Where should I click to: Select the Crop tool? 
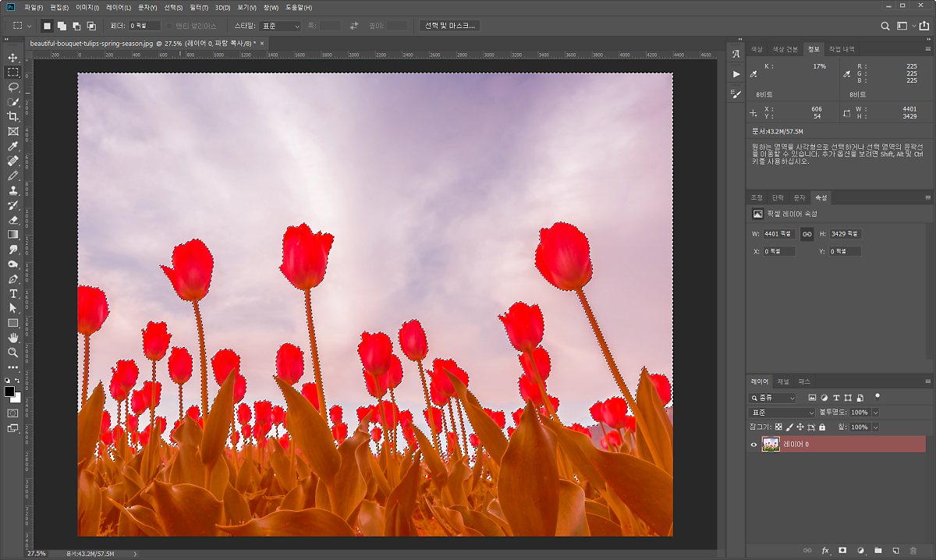tap(13, 116)
